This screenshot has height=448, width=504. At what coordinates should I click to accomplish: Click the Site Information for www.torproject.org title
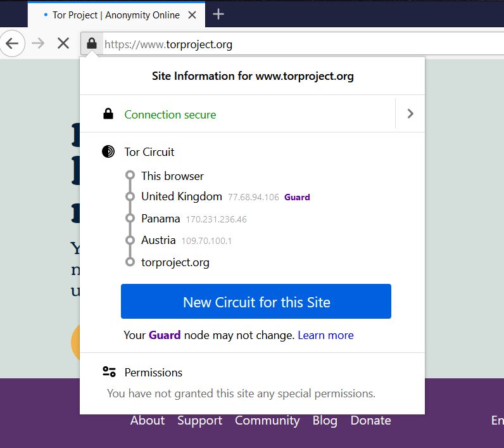coord(253,76)
